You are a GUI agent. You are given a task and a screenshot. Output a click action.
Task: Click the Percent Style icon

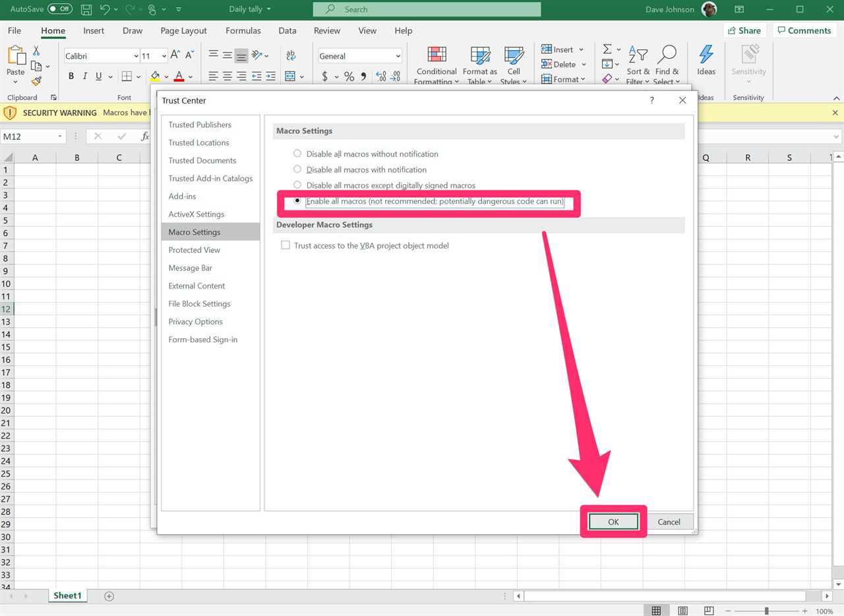click(x=349, y=77)
